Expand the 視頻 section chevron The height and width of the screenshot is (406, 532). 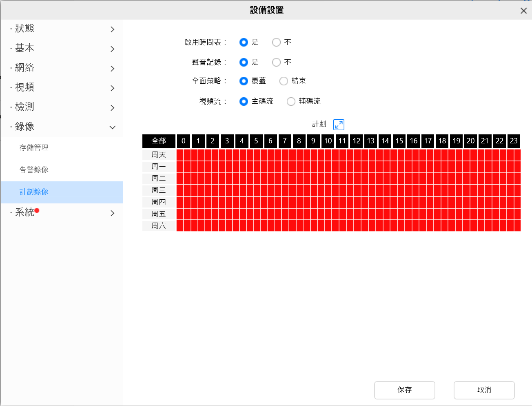[x=113, y=88]
